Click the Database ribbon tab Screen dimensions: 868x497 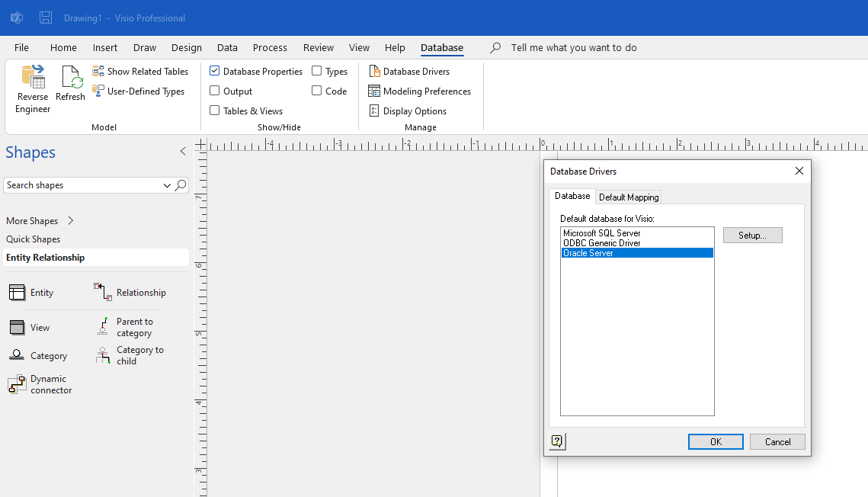pyautogui.click(x=442, y=47)
